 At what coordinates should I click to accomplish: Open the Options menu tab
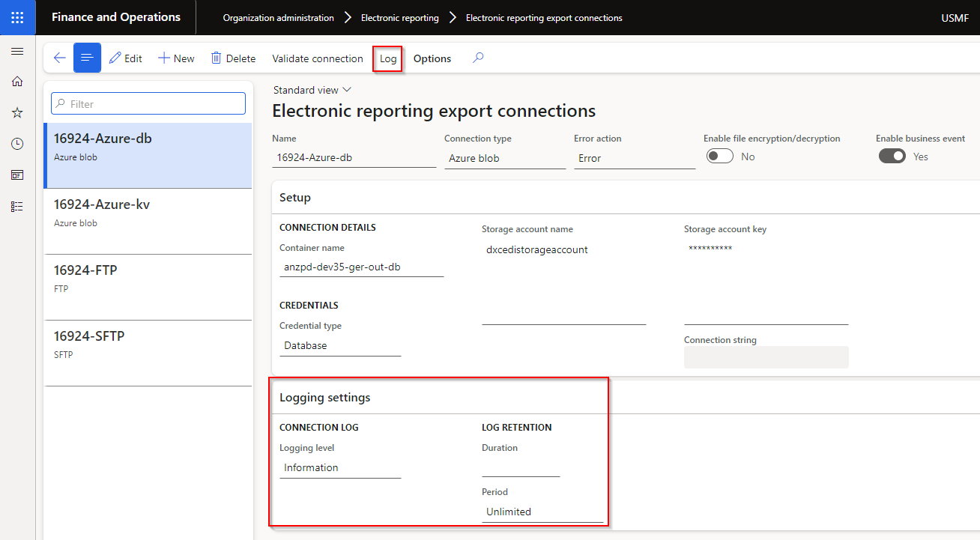click(x=432, y=58)
